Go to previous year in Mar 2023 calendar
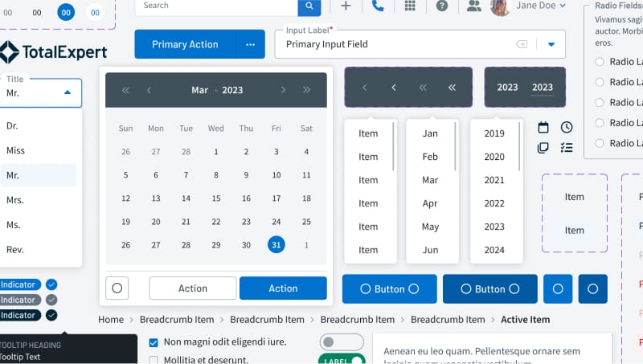The image size is (643, 364). (125, 90)
